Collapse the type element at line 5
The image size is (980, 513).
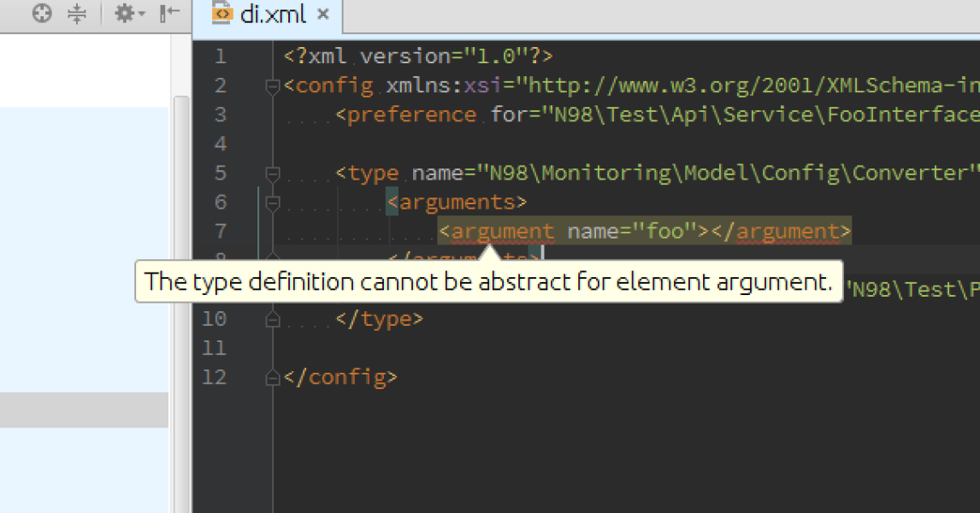coord(272,173)
